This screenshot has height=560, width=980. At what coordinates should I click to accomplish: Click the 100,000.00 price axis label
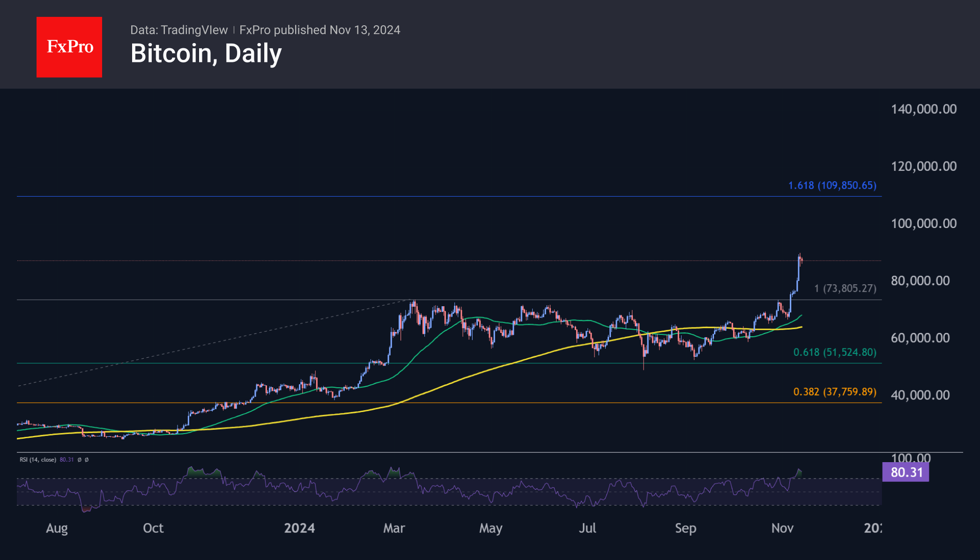pos(923,223)
